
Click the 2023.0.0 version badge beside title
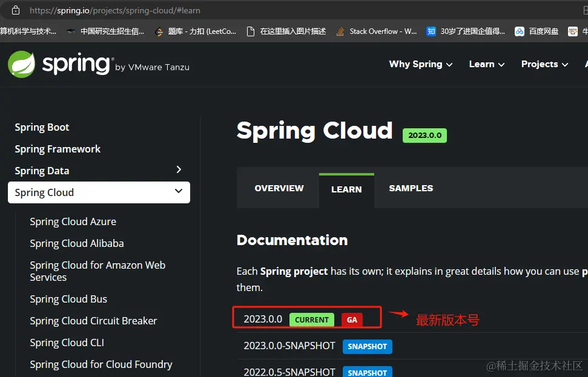click(x=424, y=136)
